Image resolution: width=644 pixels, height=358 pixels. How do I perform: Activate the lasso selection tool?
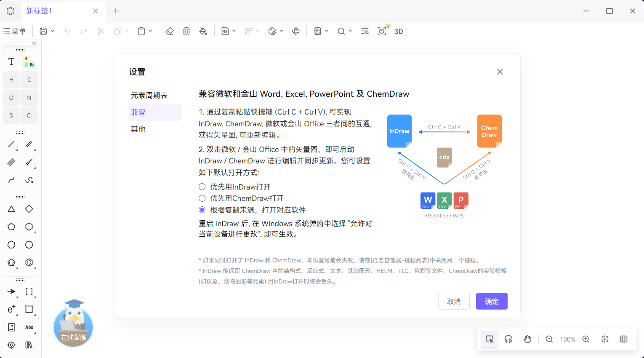[508, 339]
